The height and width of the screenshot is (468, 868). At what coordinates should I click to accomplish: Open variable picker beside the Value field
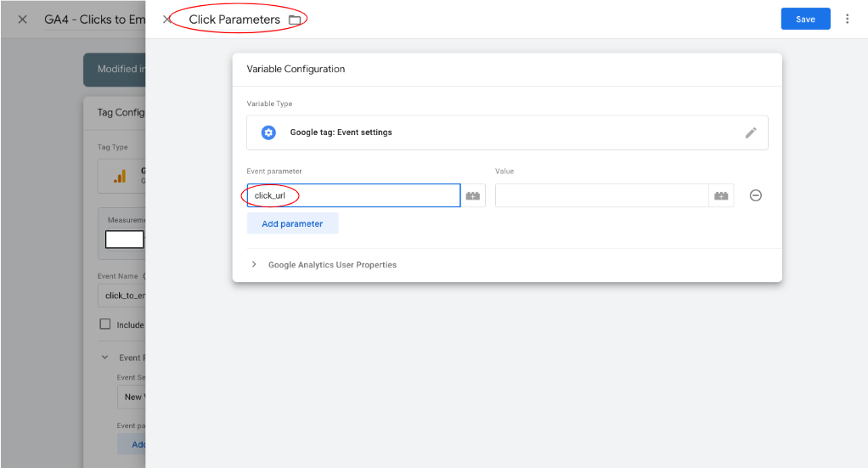click(x=721, y=196)
